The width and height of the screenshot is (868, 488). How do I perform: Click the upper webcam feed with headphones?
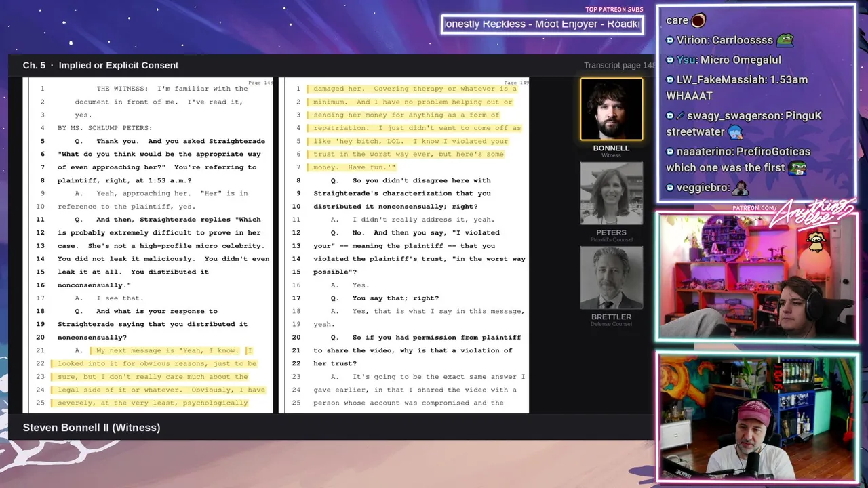point(757,277)
